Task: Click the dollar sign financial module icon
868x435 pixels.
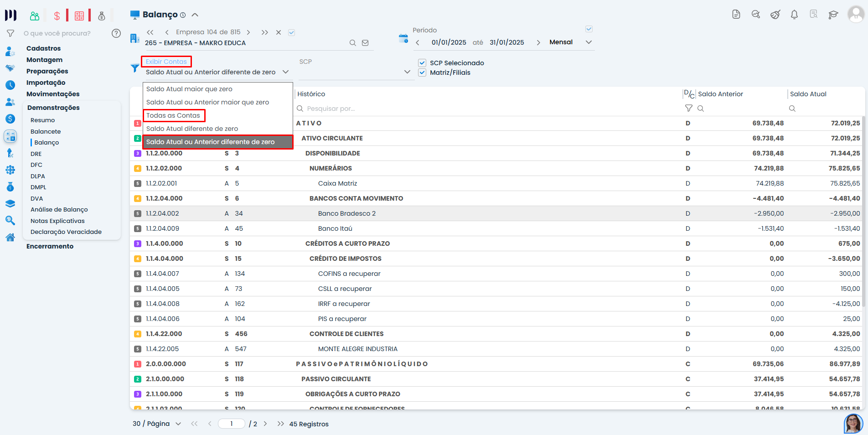Action: pyautogui.click(x=57, y=16)
